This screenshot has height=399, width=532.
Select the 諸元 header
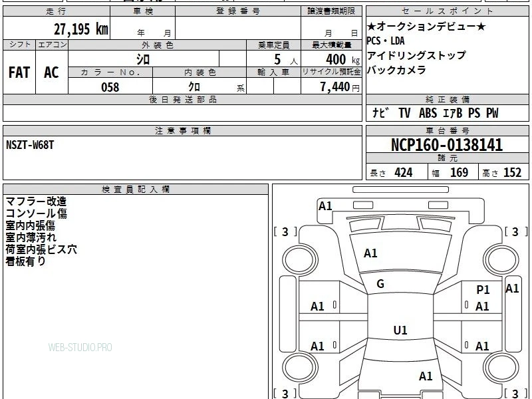click(x=447, y=158)
